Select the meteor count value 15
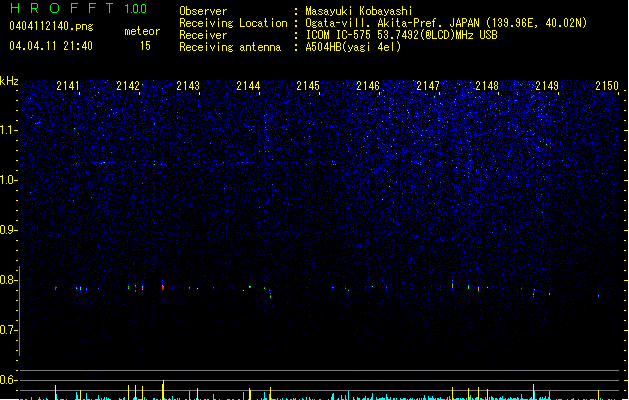 (x=145, y=46)
